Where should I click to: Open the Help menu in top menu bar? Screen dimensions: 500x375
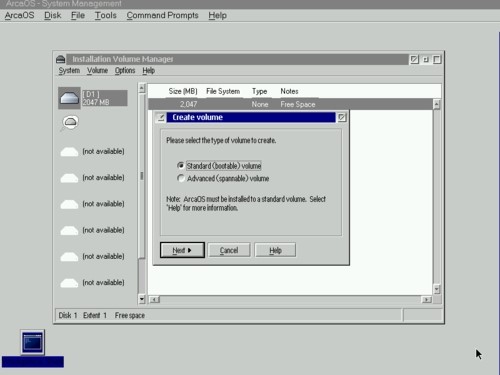(217, 15)
